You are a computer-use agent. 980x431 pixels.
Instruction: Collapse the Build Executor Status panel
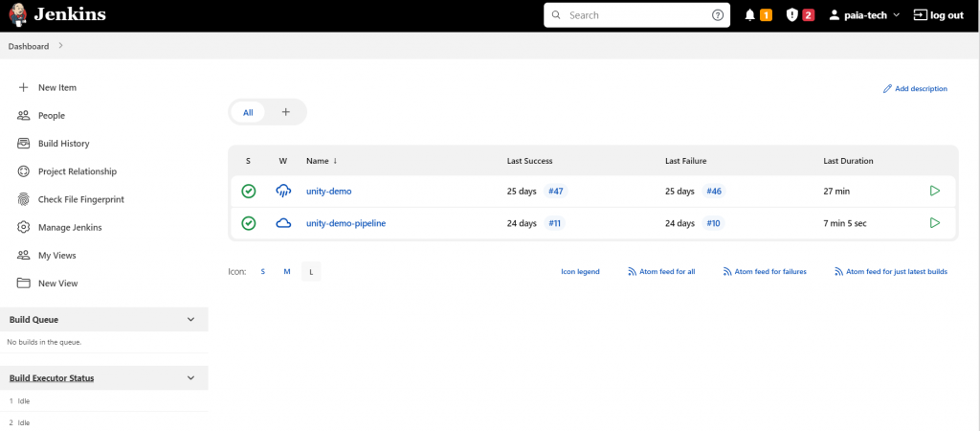(x=190, y=378)
